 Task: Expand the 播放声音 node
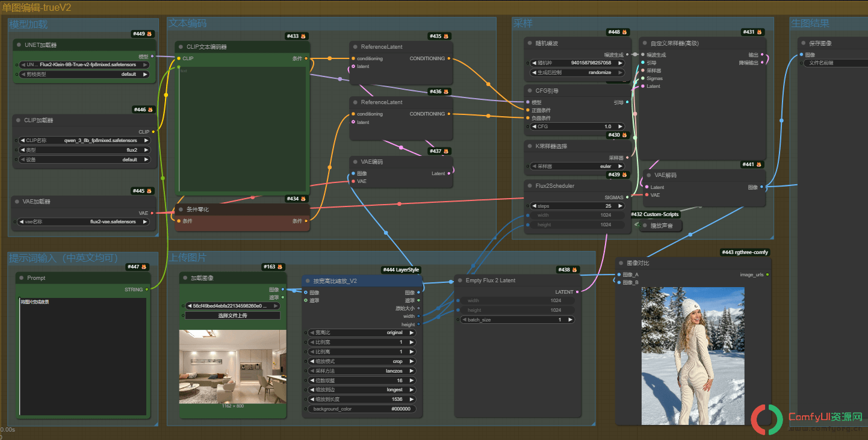[645, 226]
